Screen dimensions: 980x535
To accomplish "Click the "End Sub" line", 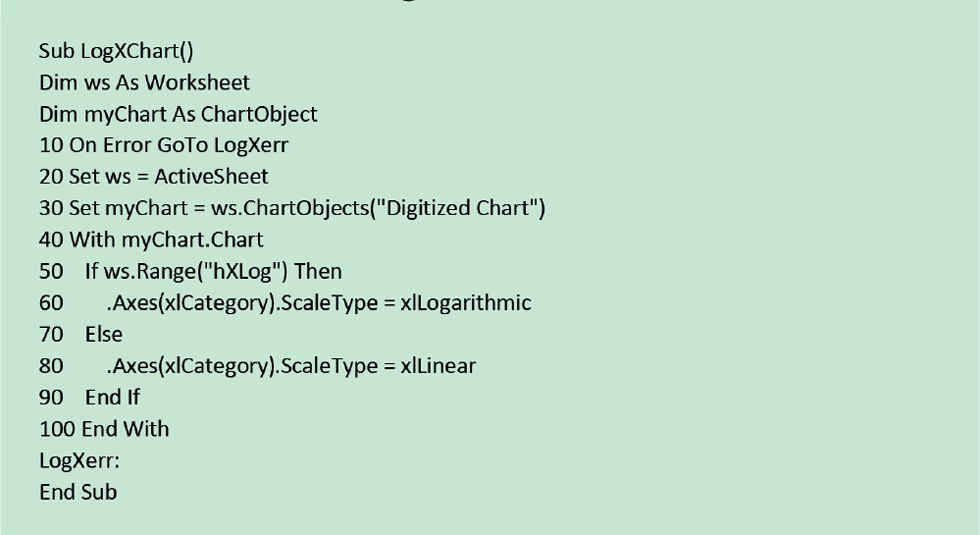I will coord(78,492).
